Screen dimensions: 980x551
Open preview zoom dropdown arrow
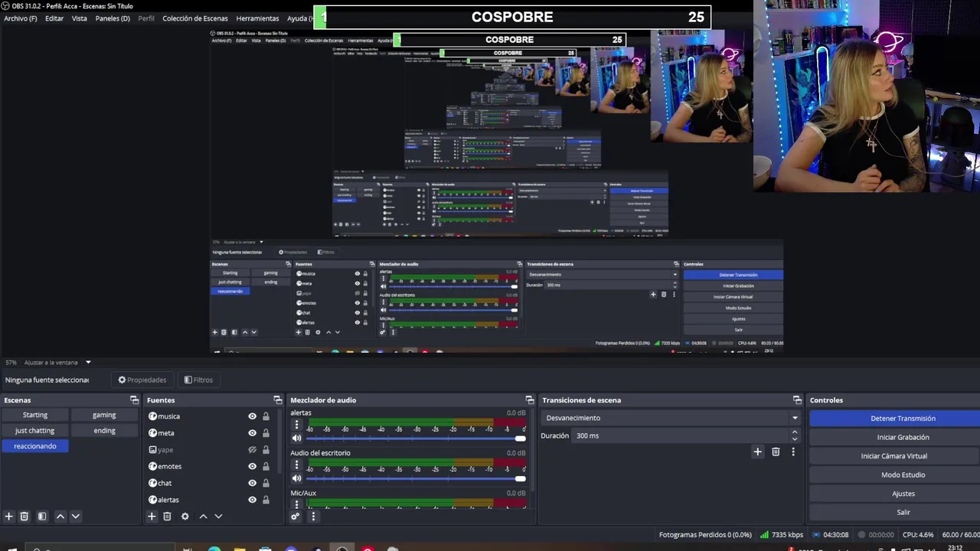click(x=88, y=362)
